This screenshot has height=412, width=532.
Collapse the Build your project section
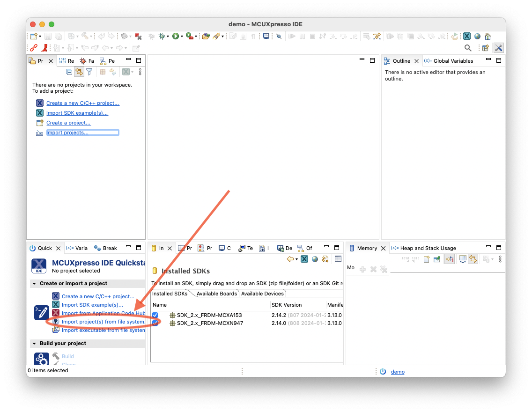[34, 344]
